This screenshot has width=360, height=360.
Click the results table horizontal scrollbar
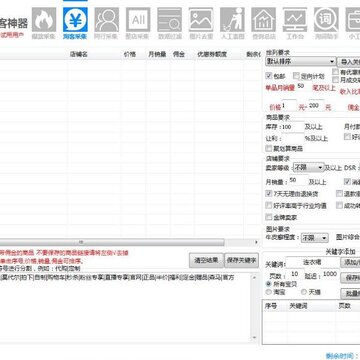[x=112, y=242]
